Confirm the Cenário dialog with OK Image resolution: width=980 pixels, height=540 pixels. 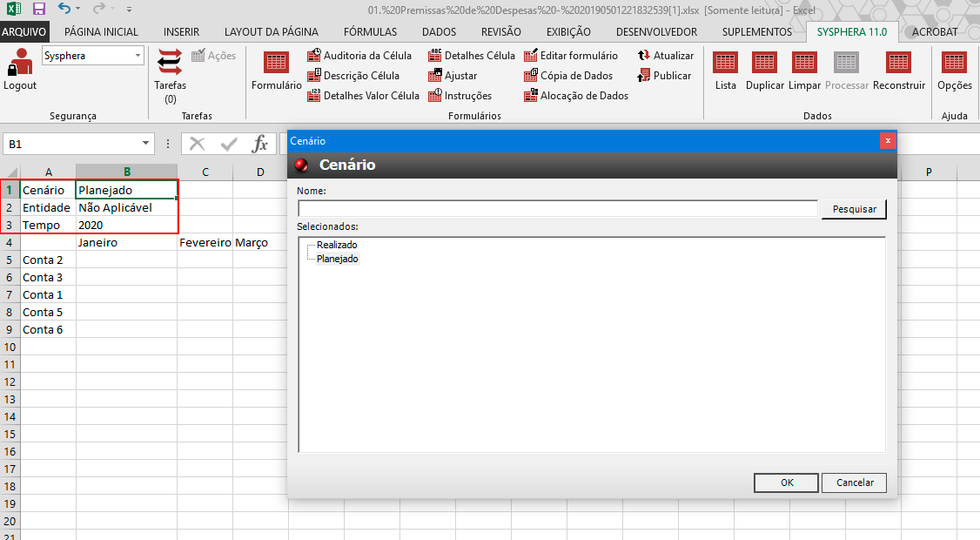pos(785,483)
